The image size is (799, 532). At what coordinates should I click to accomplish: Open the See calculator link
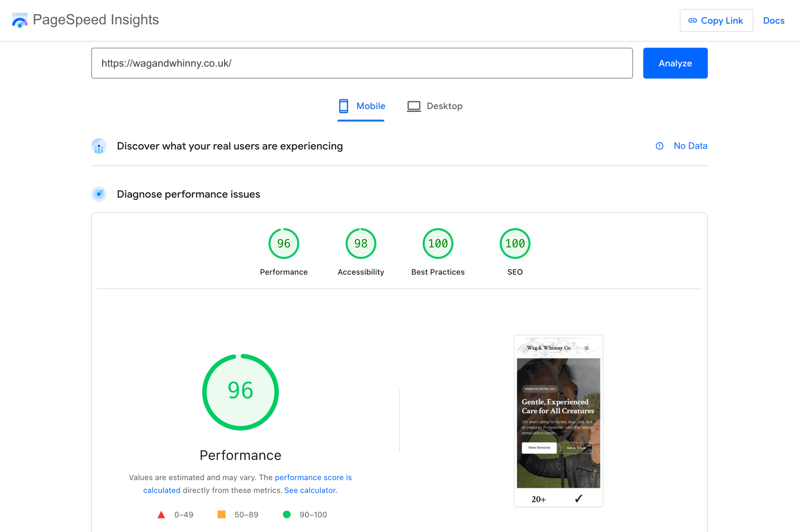point(310,490)
